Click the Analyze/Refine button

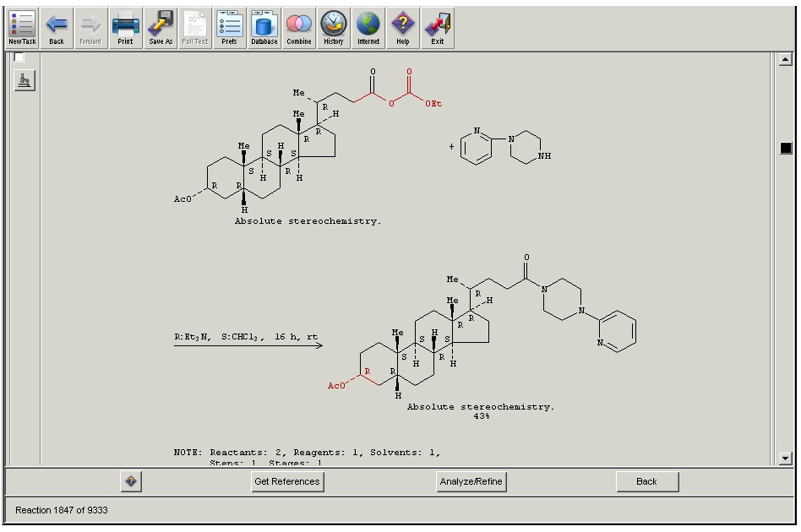pos(471,481)
